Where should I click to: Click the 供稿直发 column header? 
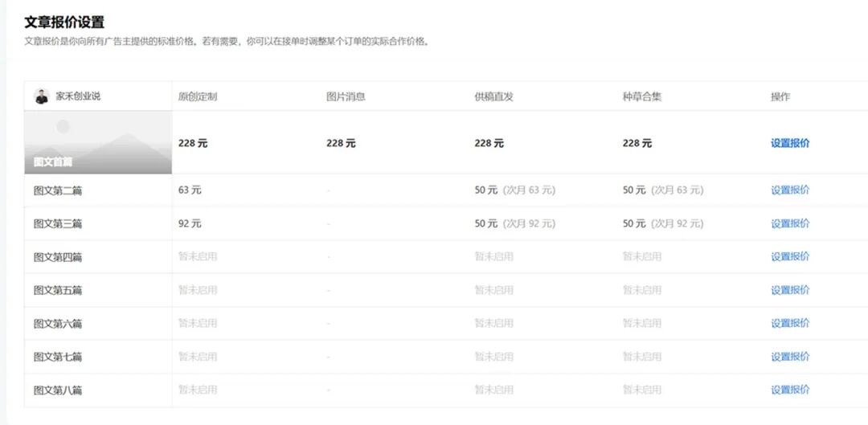[493, 97]
